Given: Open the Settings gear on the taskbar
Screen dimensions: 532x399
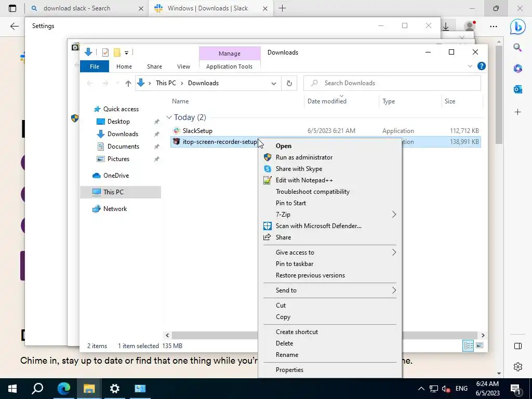Looking at the screenshot, I should pyautogui.click(x=115, y=389).
